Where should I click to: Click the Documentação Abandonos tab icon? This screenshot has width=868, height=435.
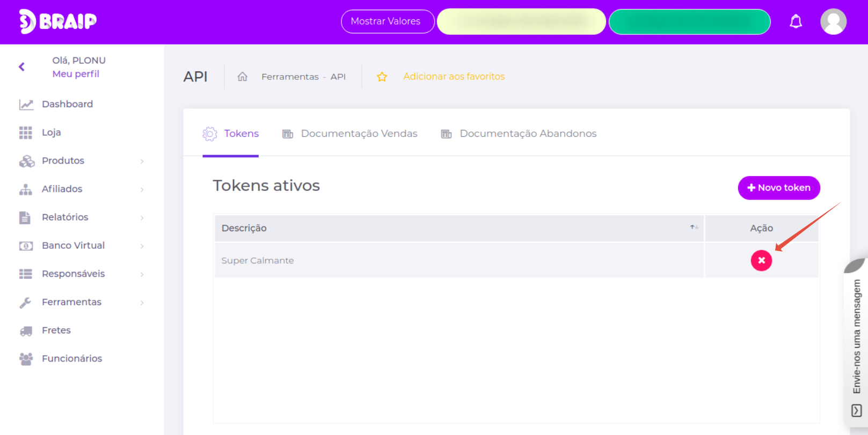(x=446, y=134)
